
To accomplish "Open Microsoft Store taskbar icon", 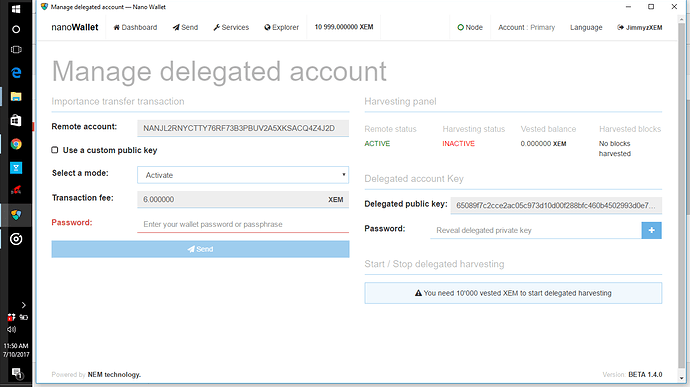I will [16, 120].
